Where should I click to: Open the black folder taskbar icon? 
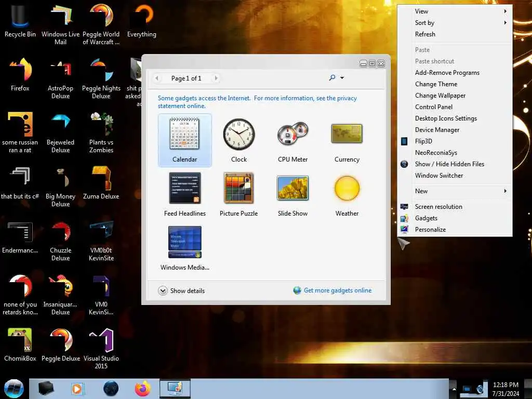click(46, 389)
